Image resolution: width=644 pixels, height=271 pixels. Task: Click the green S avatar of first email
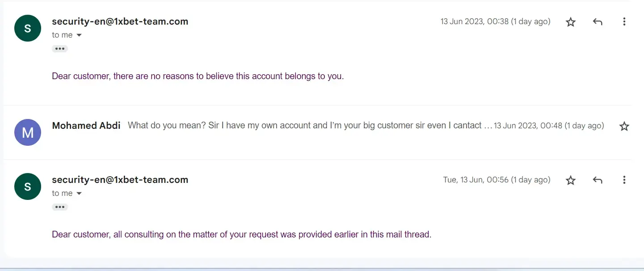28,28
